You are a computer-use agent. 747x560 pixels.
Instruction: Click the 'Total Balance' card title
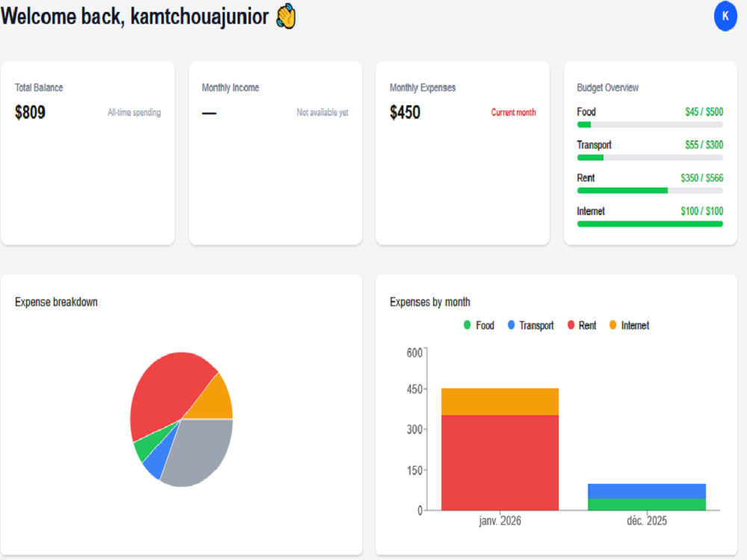[39, 87]
